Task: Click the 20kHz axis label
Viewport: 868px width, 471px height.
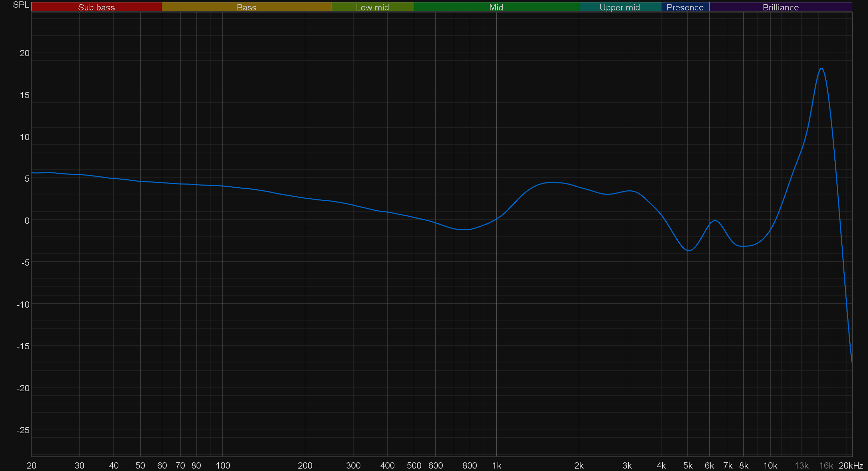Action: coord(851,465)
